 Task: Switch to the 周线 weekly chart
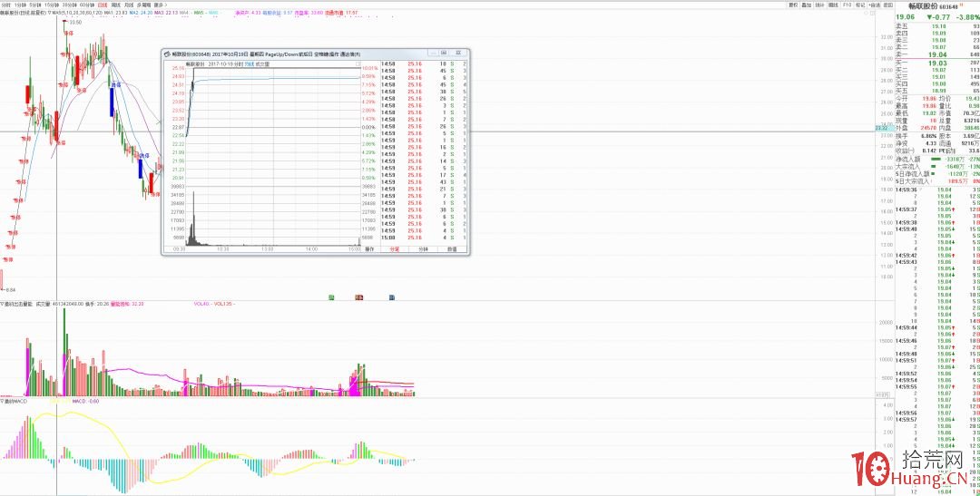click(115, 5)
